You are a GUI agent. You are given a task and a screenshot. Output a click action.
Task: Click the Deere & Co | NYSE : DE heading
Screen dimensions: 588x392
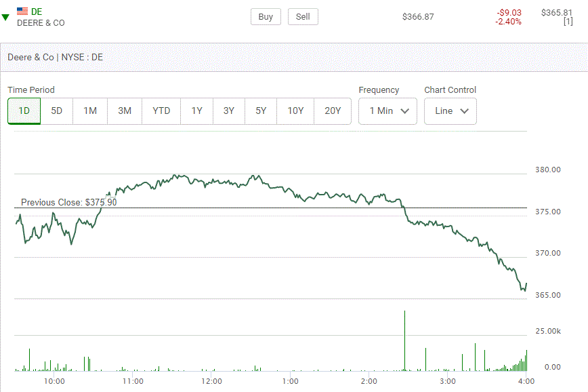point(55,57)
